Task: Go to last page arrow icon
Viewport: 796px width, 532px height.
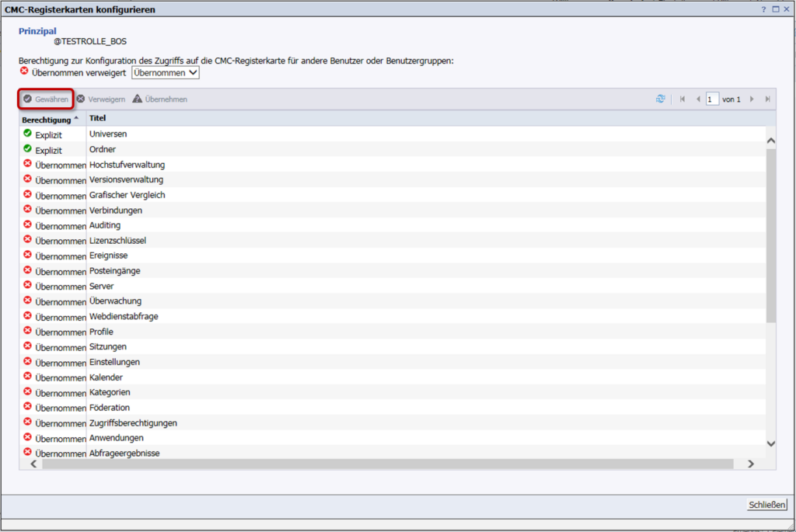Action: (x=768, y=99)
